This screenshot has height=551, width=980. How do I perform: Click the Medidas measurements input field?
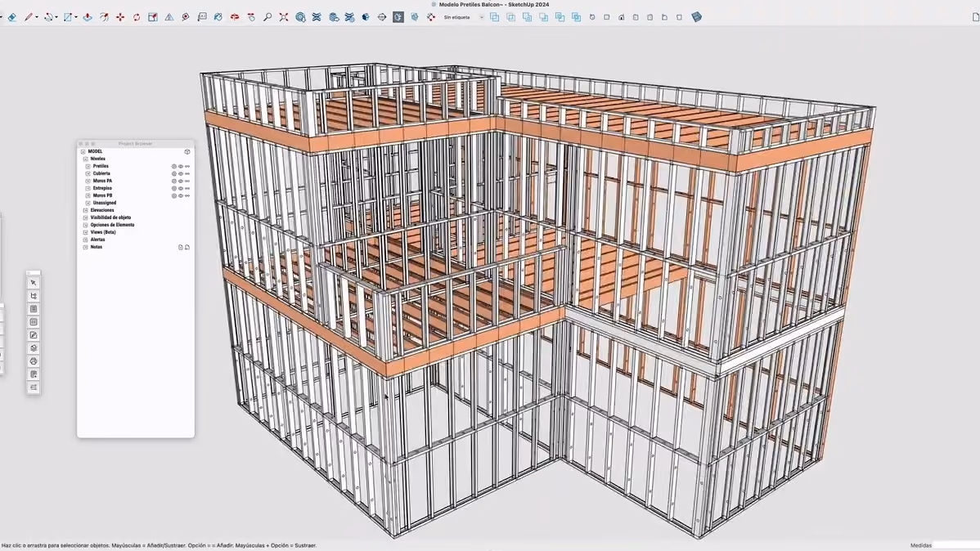click(x=956, y=545)
